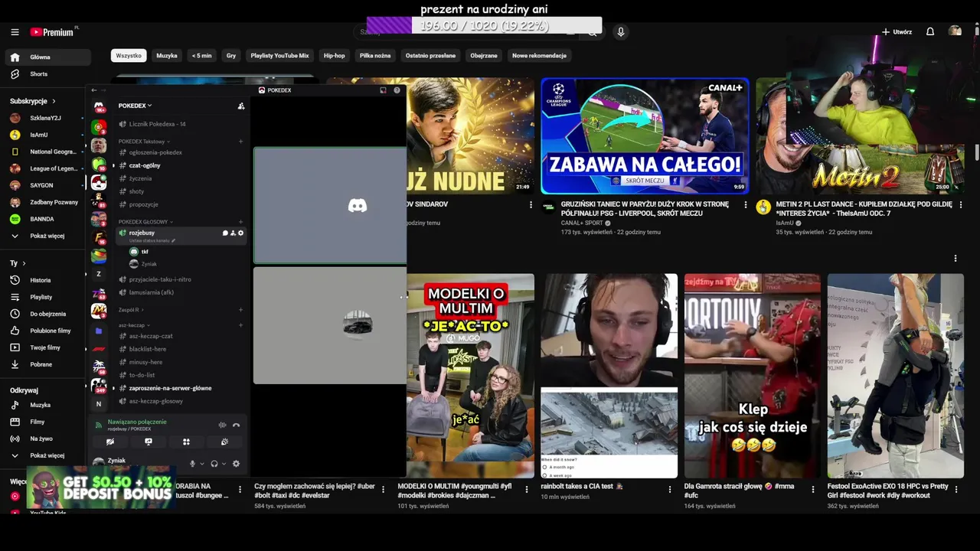980x551 pixels.
Task: Select the Wszystko filter chip
Action: 129,56
